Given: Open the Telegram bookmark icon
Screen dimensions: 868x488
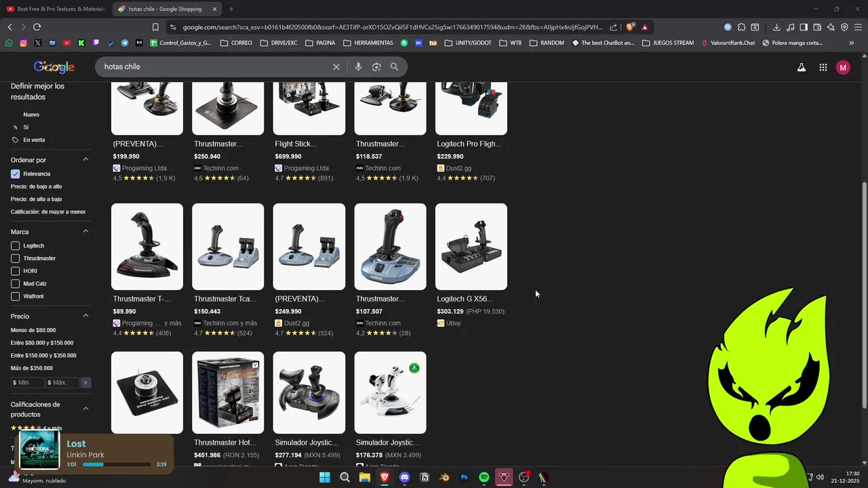Looking at the screenshot, I should click(x=125, y=43).
